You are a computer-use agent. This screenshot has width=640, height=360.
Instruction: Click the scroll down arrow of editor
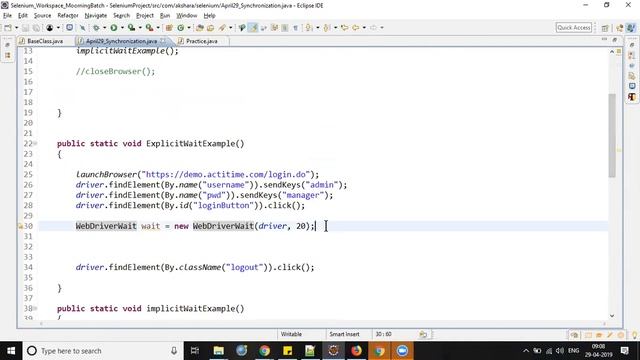pos(612,316)
